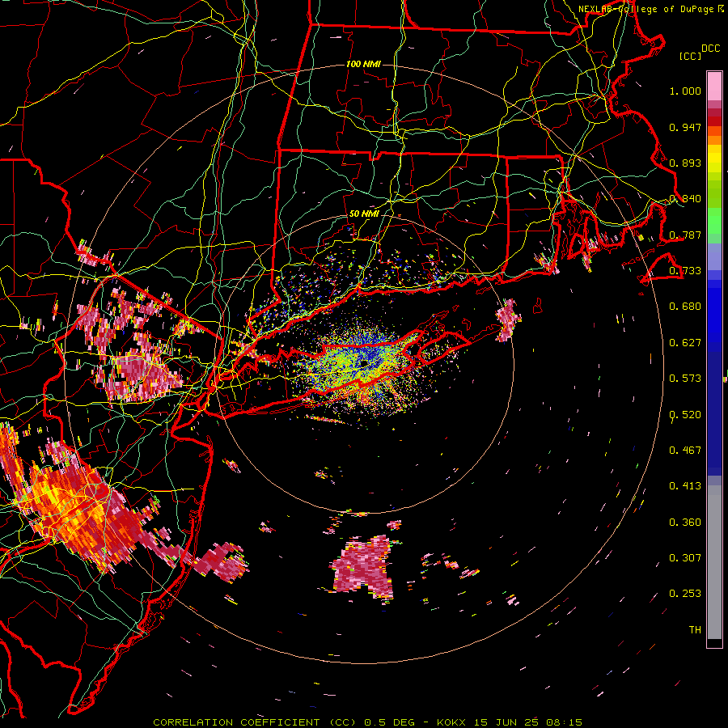Click the 0.893 scale value
This screenshot has width=728, height=728.
[685, 163]
